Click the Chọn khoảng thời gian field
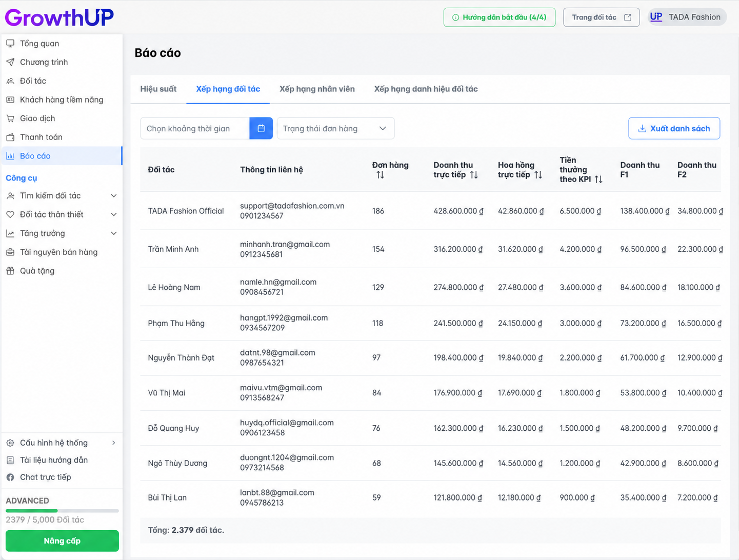739x560 pixels. (195, 128)
